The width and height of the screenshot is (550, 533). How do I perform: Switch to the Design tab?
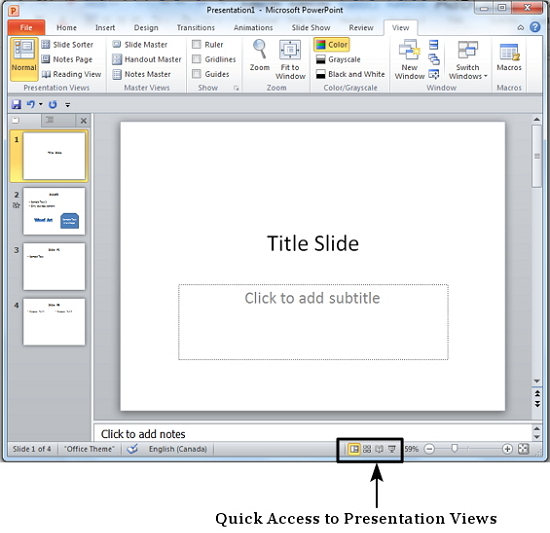click(146, 27)
